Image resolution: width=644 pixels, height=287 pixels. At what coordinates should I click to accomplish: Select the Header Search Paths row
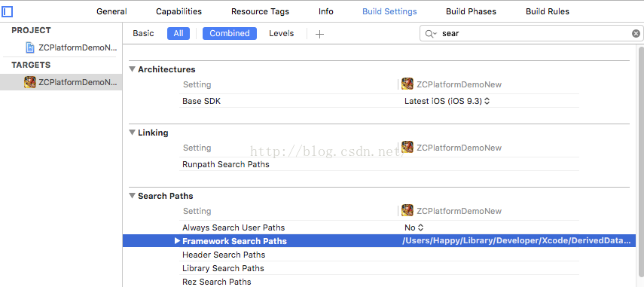coord(379,255)
